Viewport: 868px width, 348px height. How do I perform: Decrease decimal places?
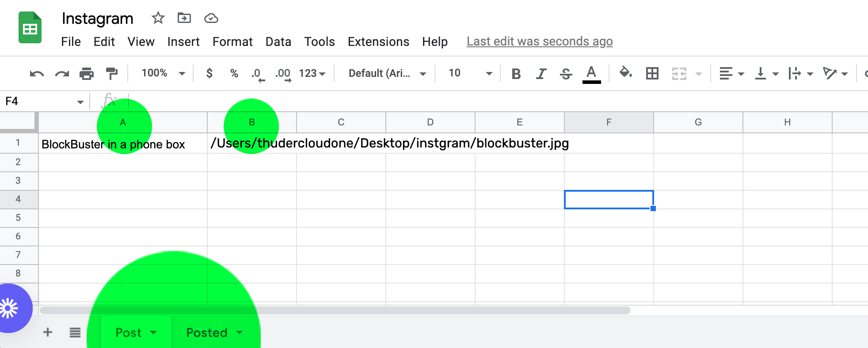click(x=258, y=74)
